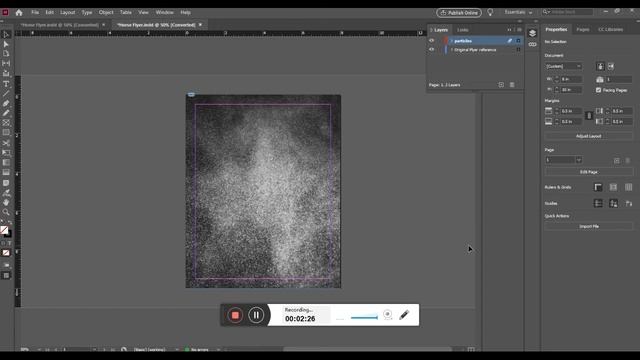
Task: Click the fill/stroke color swatch
Action: [4, 230]
